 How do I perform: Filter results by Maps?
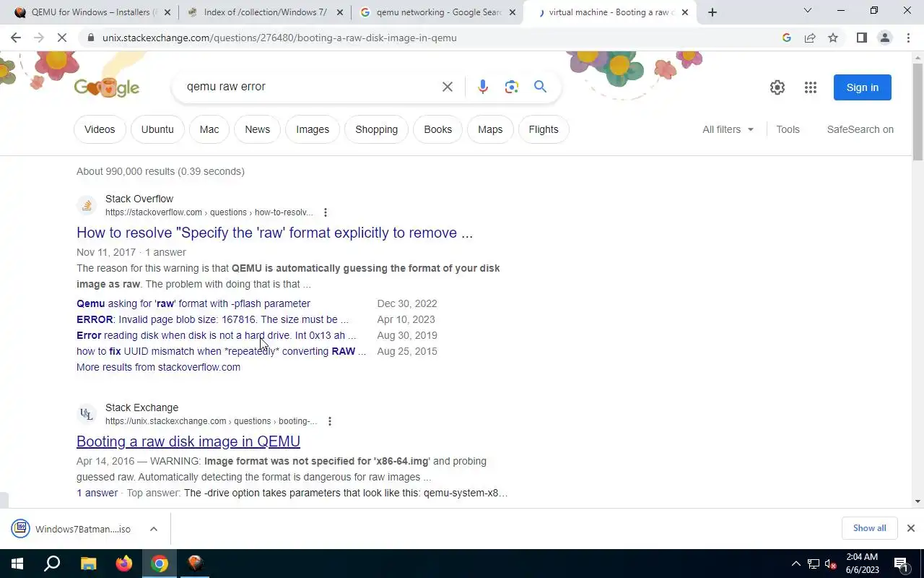(490, 129)
